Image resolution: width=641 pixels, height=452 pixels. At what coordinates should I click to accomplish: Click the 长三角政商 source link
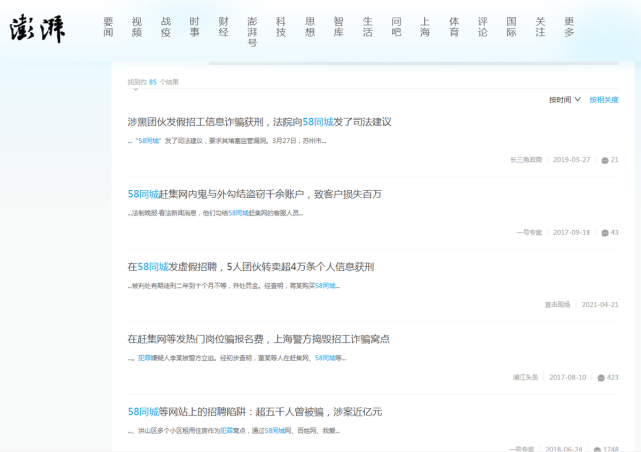click(526, 160)
